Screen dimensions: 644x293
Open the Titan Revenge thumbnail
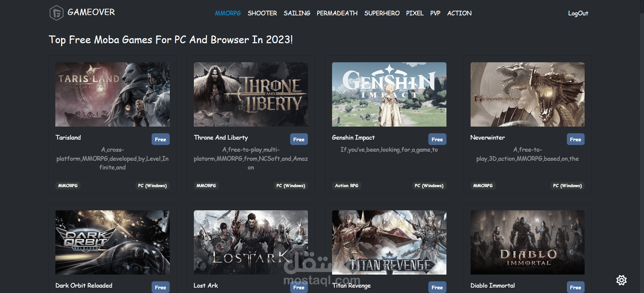[x=389, y=242]
